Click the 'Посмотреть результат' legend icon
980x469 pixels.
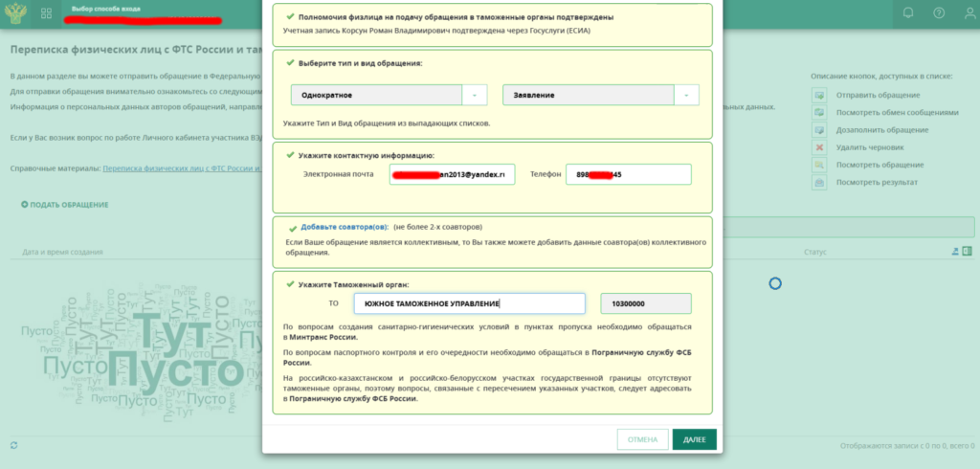point(819,183)
